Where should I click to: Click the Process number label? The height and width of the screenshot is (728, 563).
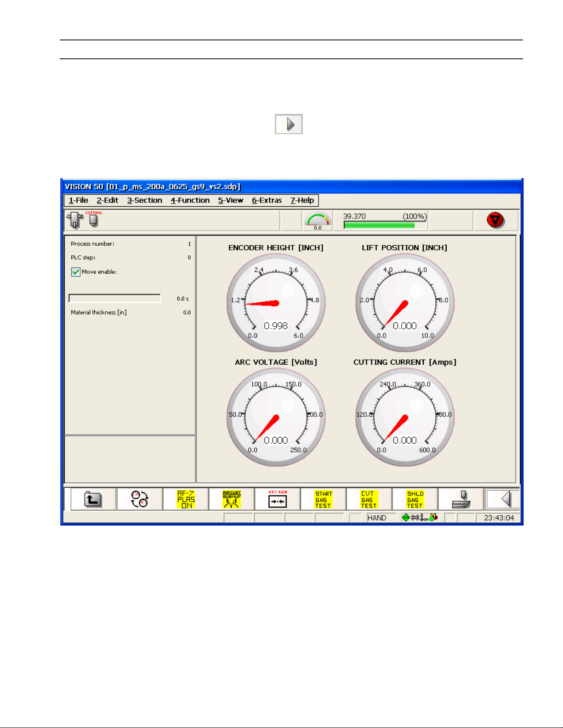click(92, 244)
